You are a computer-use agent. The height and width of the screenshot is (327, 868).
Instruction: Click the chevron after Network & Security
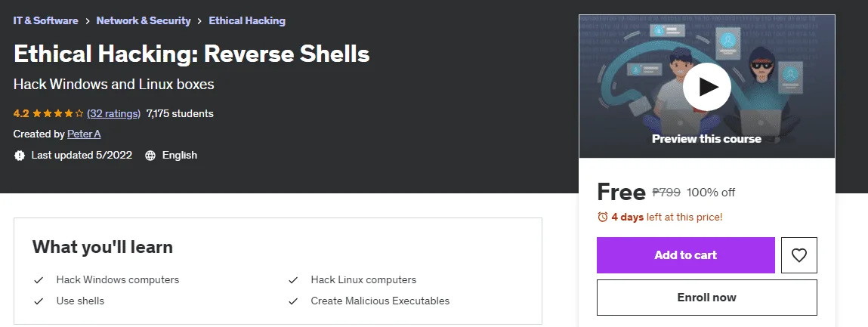200,21
